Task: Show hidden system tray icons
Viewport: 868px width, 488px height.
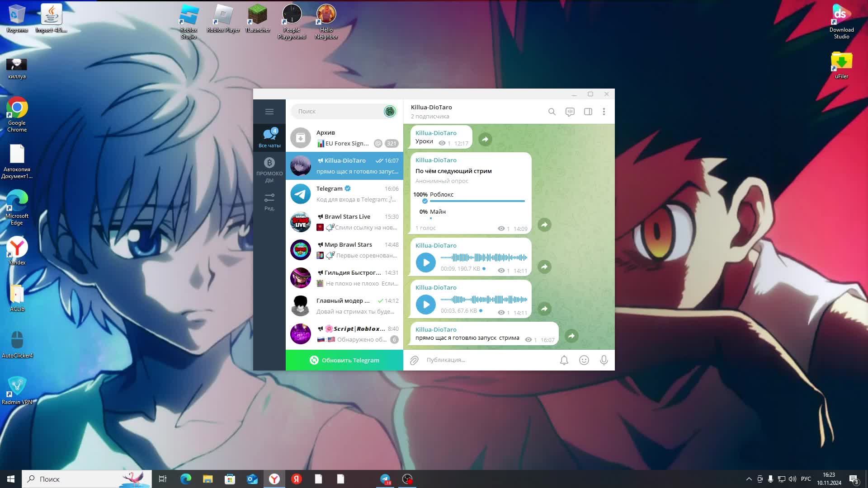Action: tap(749, 479)
